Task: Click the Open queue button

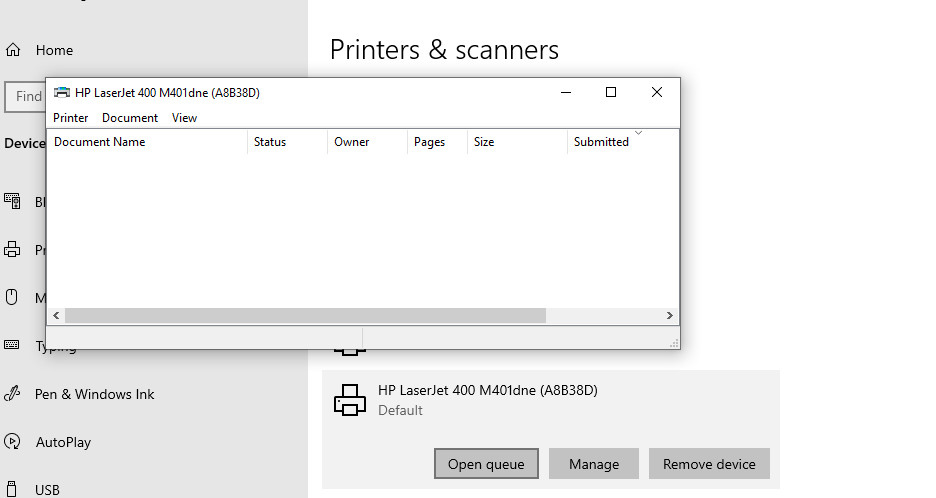Action: (x=486, y=464)
